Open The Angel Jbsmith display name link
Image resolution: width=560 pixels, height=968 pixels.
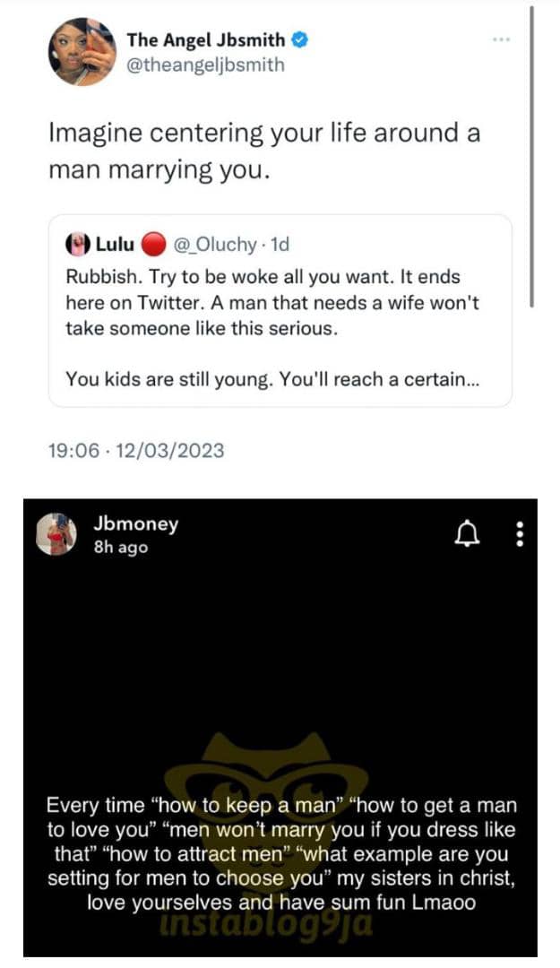click(x=206, y=39)
